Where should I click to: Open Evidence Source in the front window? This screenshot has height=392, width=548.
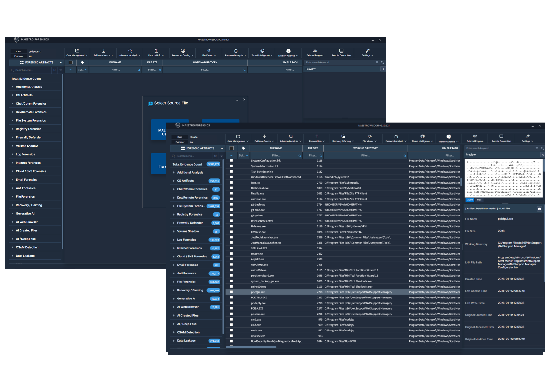[264, 138]
